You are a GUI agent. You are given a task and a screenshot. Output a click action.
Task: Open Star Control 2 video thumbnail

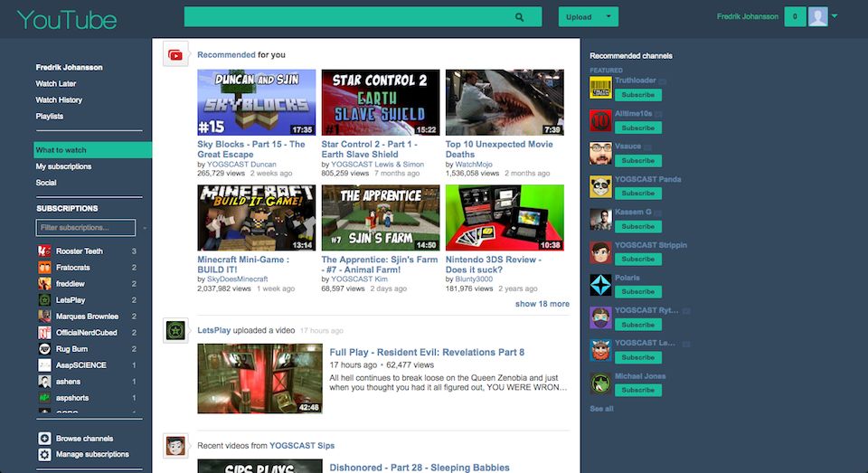tap(381, 102)
